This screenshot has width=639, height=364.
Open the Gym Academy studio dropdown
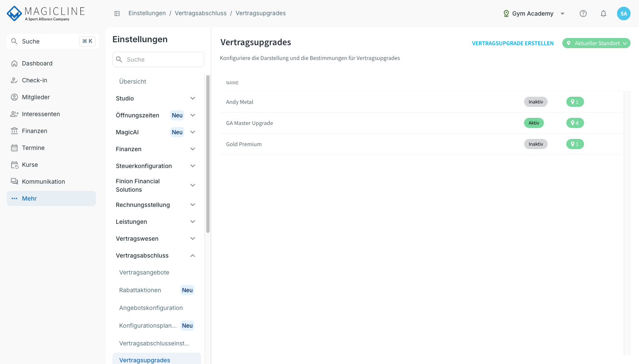click(534, 14)
